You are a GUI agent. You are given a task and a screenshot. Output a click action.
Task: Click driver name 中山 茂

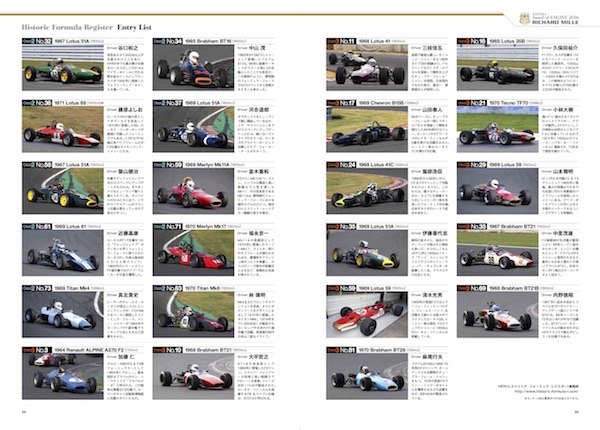pyautogui.click(x=257, y=48)
